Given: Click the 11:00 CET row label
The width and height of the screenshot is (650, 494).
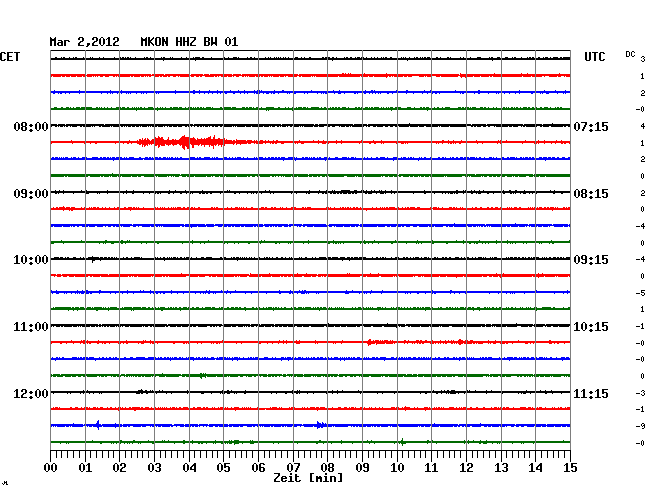Looking at the screenshot, I should pyautogui.click(x=31, y=327).
